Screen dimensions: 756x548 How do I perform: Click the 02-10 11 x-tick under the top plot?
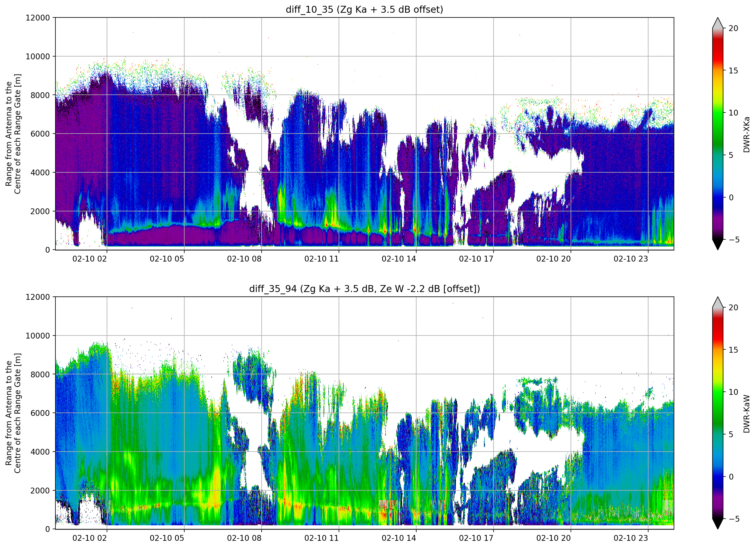click(322, 259)
